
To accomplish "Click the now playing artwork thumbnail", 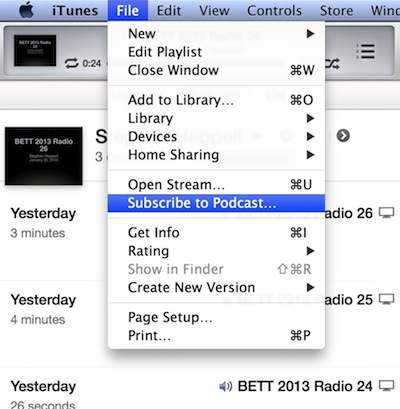I will click(x=35, y=50).
